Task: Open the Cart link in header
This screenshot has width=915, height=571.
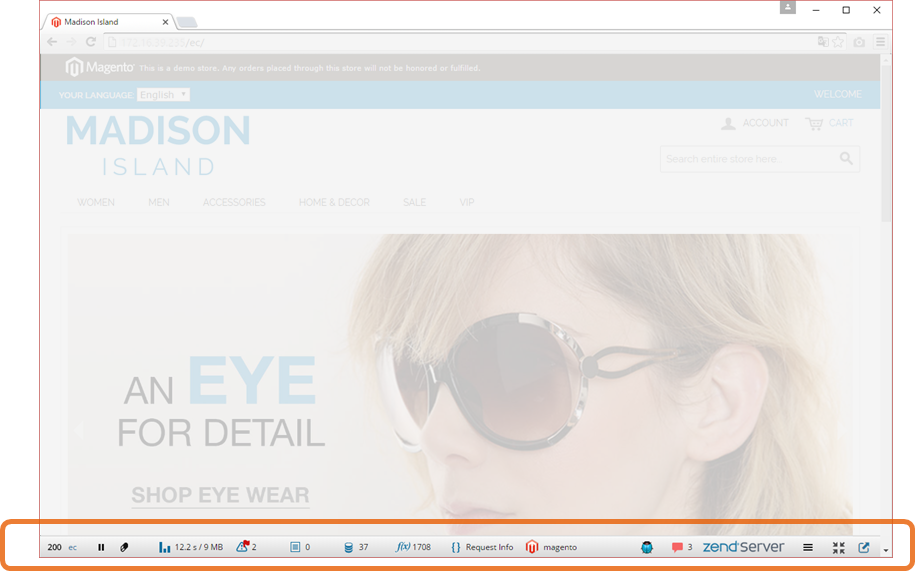Action: click(830, 123)
